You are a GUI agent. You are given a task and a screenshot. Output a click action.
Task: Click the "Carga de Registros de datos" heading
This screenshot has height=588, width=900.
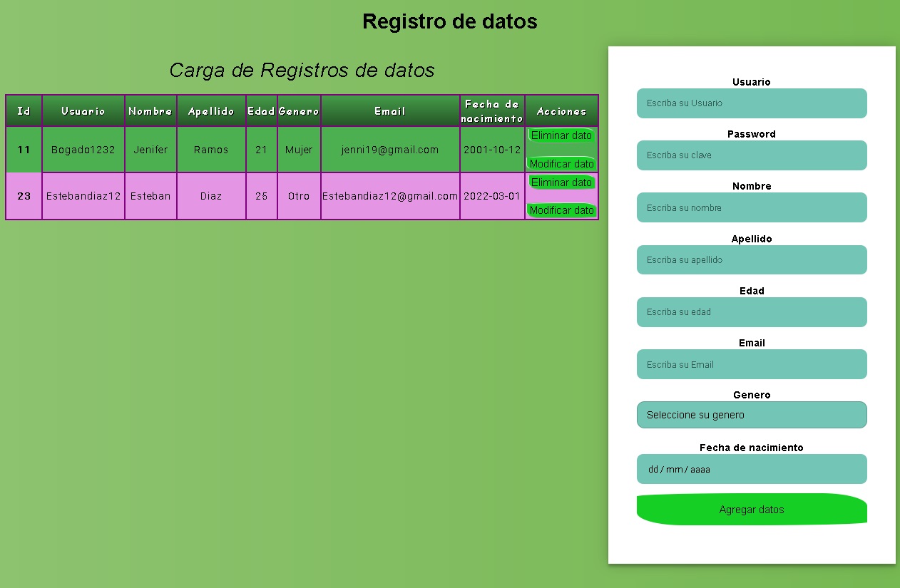pos(302,71)
